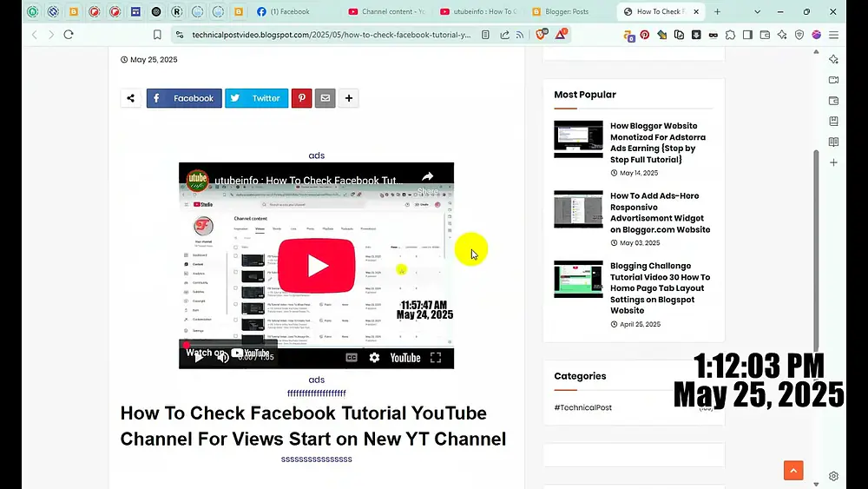The image size is (868, 489).
Task: Open the utube info channel avatar on video
Action: coord(197,180)
